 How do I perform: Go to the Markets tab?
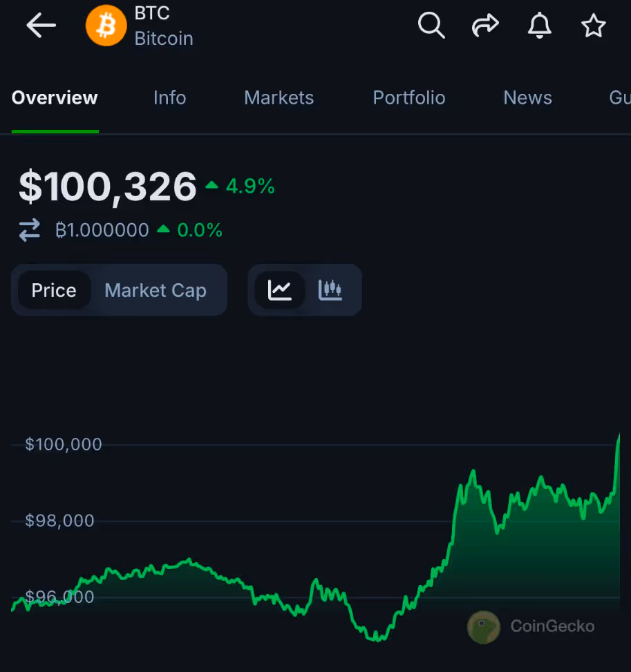point(279,98)
